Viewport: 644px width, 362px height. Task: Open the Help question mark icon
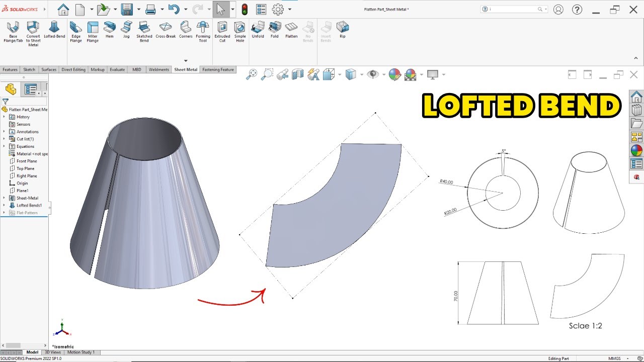click(x=577, y=9)
